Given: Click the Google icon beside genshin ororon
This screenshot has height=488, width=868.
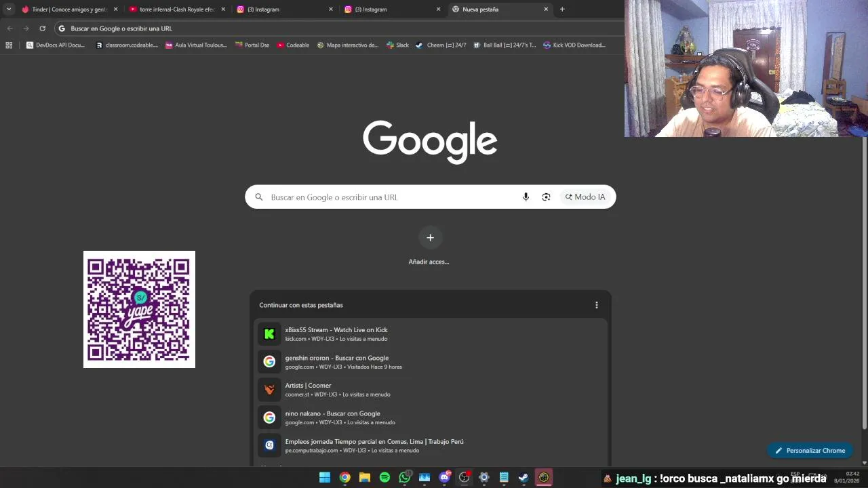Looking at the screenshot, I should [269, 361].
